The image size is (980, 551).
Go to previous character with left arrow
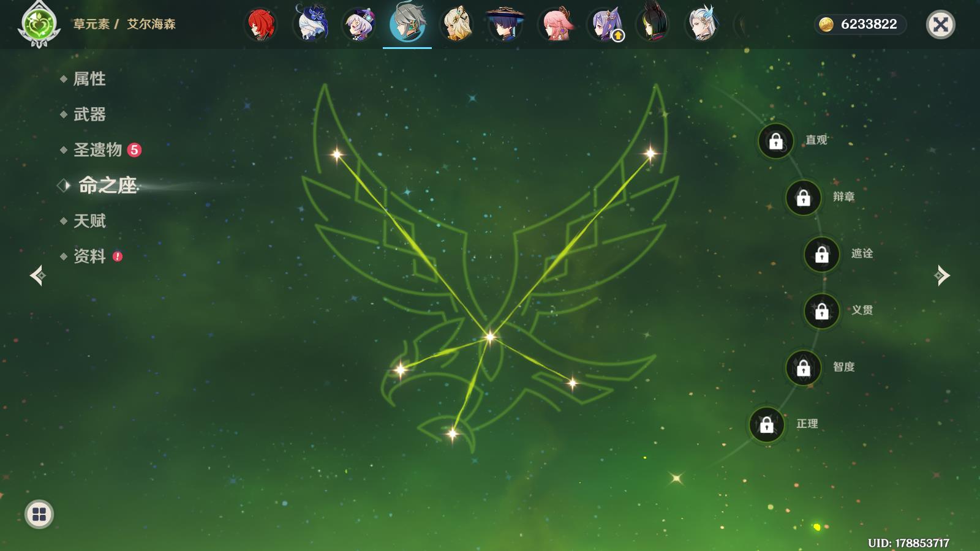click(x=37, y=275)
